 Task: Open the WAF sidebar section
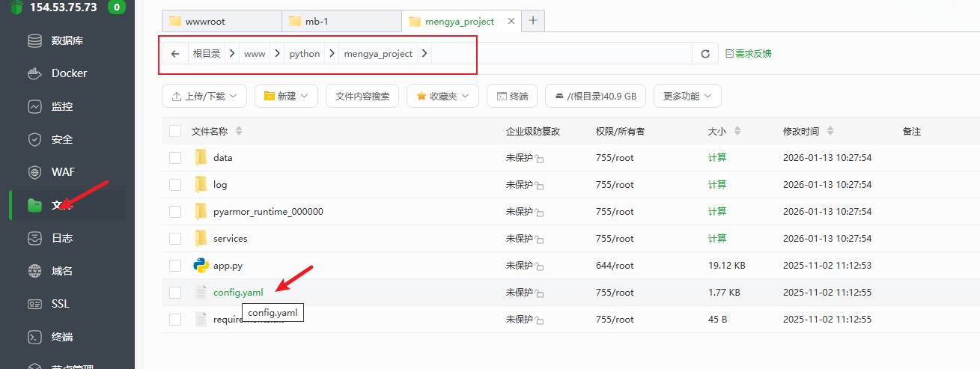(63, 172)
